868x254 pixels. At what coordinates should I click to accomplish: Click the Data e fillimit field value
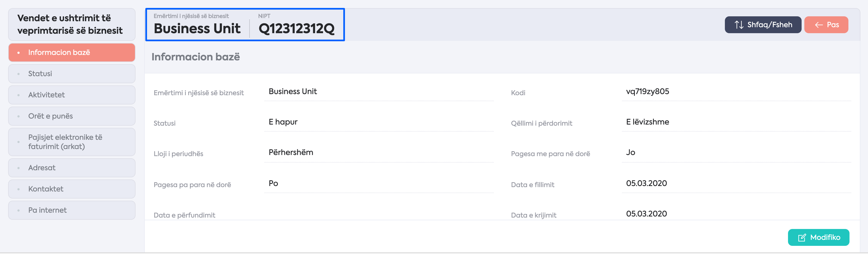click(x=736, y=183)
